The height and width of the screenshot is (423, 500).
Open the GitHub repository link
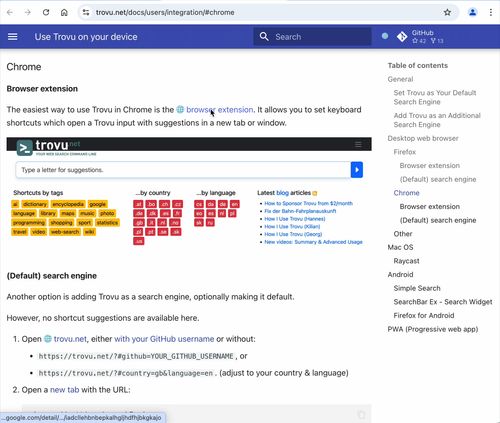click(x=421, y=36)
